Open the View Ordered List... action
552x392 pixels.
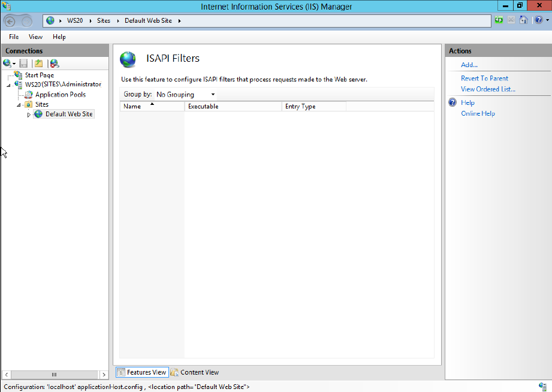pos(488,89)
